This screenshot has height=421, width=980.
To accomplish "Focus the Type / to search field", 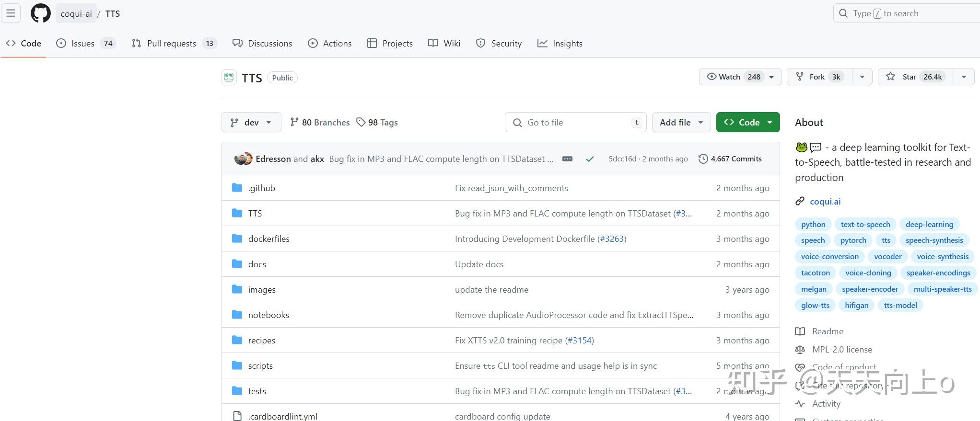I will click(908, 13).
